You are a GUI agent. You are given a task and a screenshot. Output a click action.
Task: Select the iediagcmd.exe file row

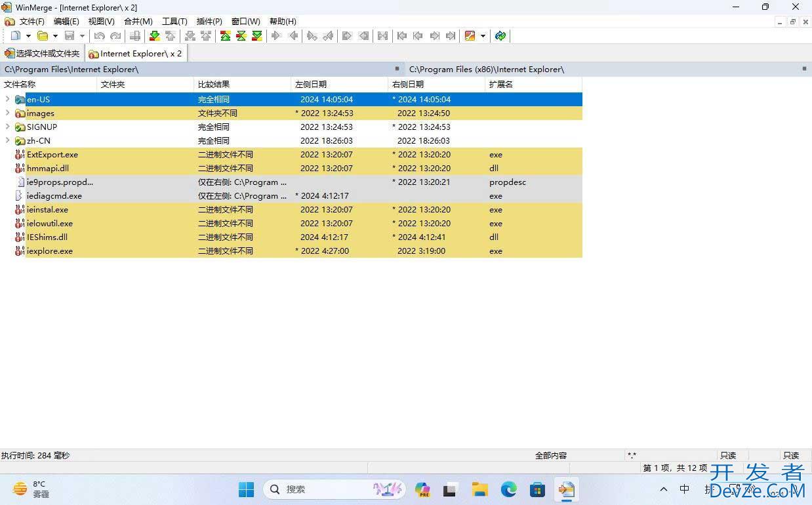tap(291, 195)
